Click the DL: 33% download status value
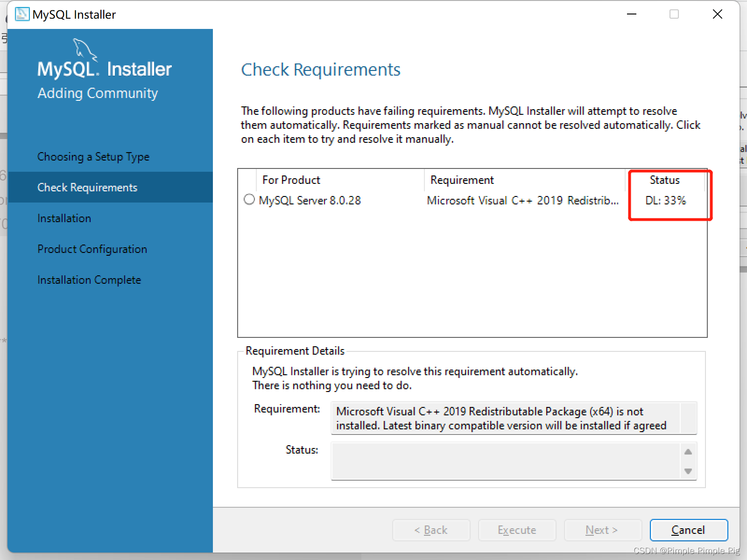The width and height of the screenshot is (747, 560). (665, 201)
